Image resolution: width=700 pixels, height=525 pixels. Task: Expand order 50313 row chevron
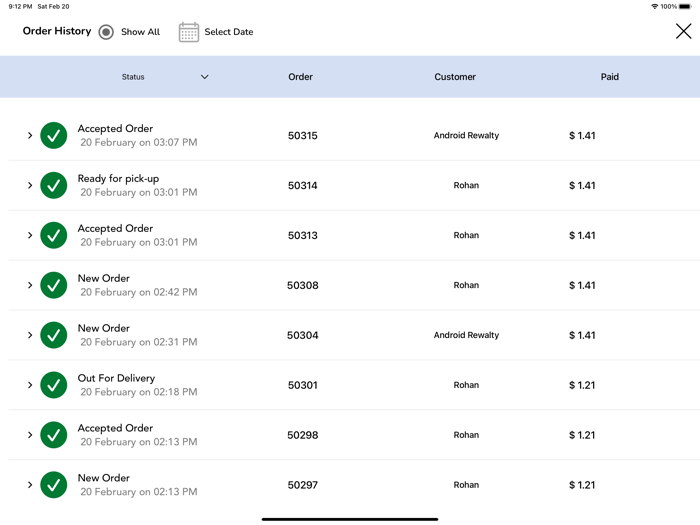30,235
